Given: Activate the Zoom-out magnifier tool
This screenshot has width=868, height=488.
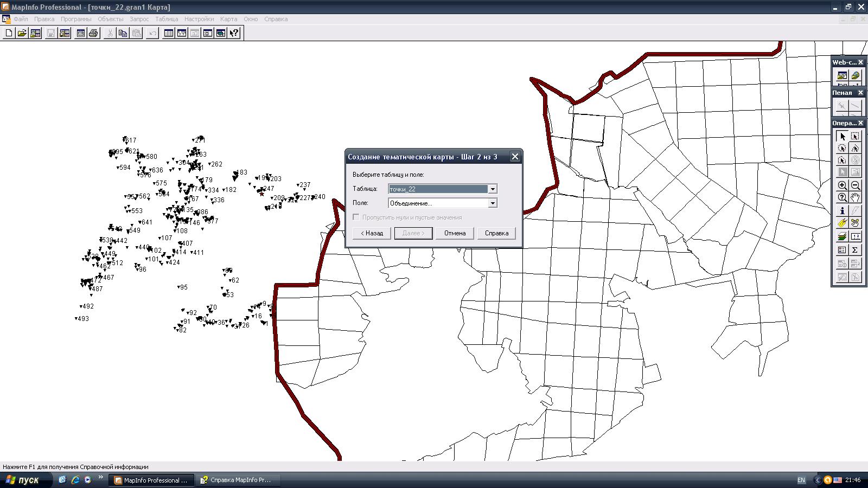Looking at the screenshot, I should click(x=855, y=185).
